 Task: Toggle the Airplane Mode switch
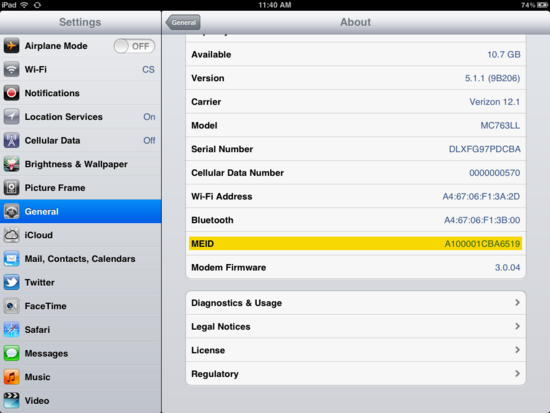pos(134,46)
